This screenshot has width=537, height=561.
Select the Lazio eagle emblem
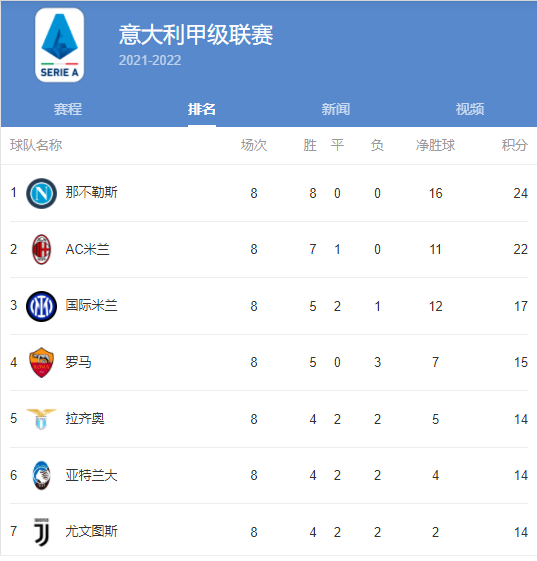coord(42,419)
